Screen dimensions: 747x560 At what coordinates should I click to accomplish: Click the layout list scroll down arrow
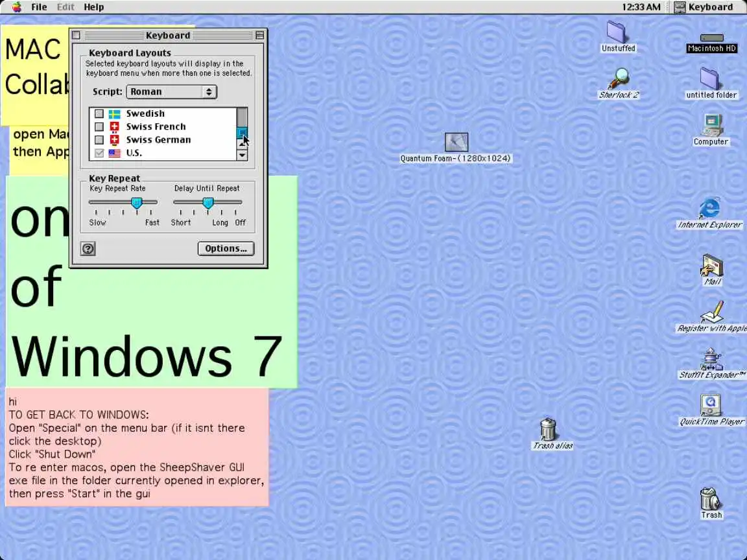click(x=242, y=155)
